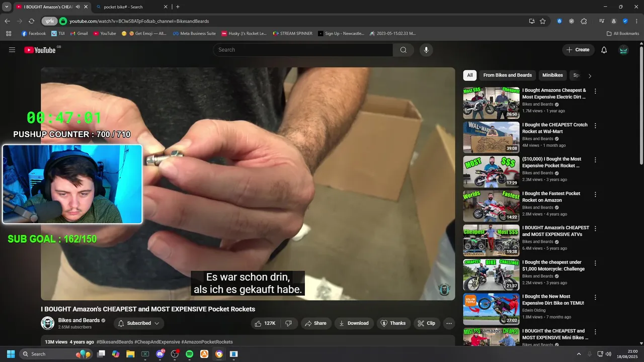Screen dimensions: 644x362
Task: Bookmark this page with the star icon
Action: coord(543,21)
